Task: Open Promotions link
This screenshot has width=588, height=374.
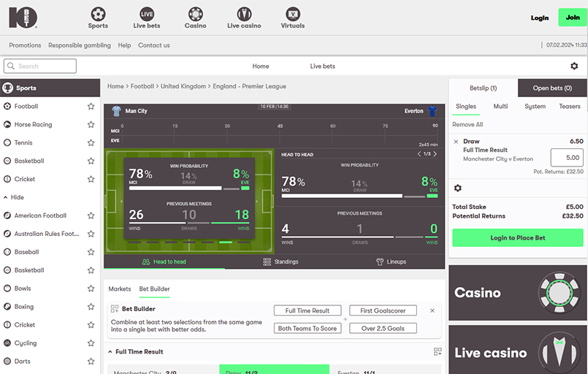Action: coord(25,45)
